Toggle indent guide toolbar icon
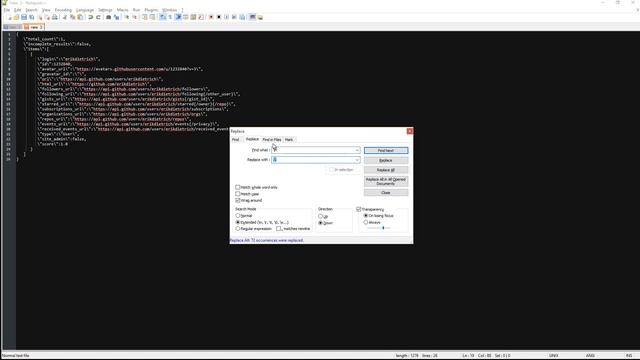This screenshot has height=360, width=640. click(178, 17)
